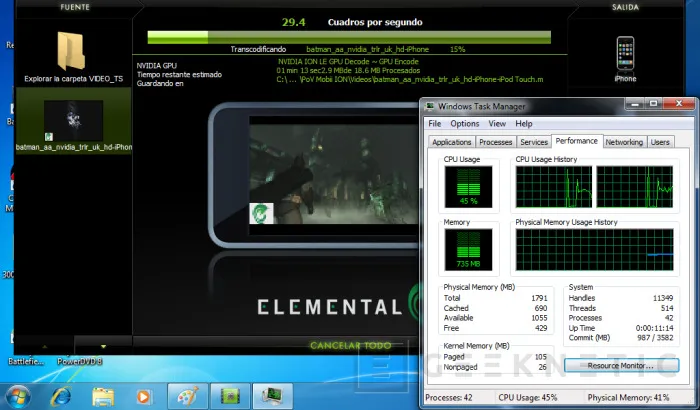The width and height of the screenshot is (700, 410).
Task: Open the Help menu in Task Manager
Action: (x=524, y=124)
